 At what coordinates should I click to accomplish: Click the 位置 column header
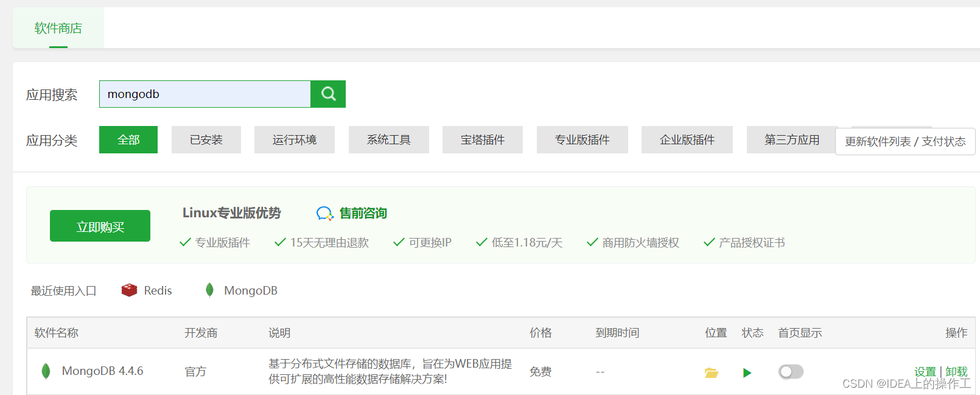(x=716, y=333)
